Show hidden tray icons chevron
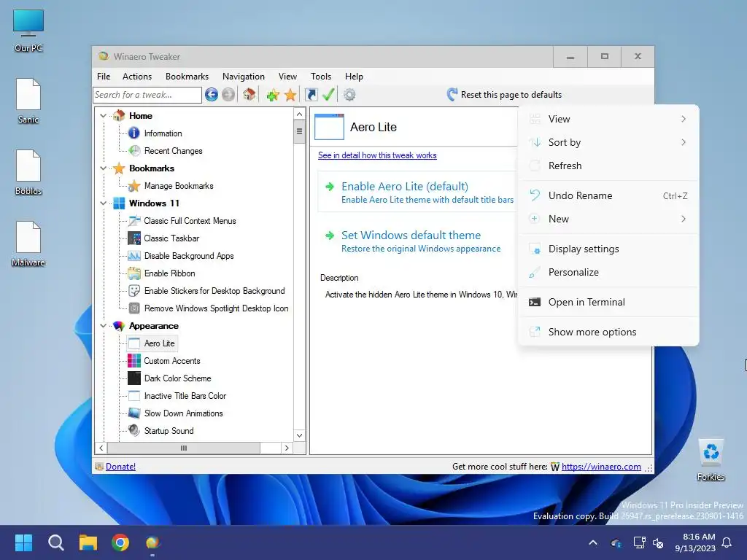Image resolution: width=747 pixels, height=560 pixels. point(593,542)
